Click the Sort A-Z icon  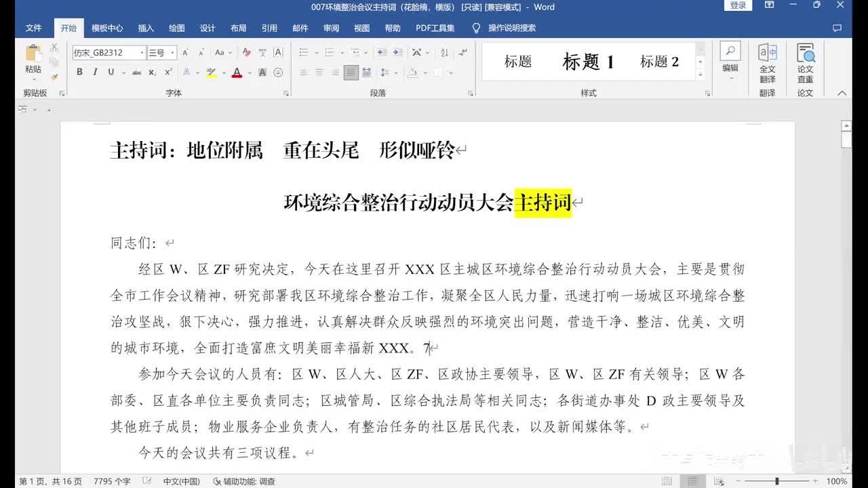click(x=444, y=52)
